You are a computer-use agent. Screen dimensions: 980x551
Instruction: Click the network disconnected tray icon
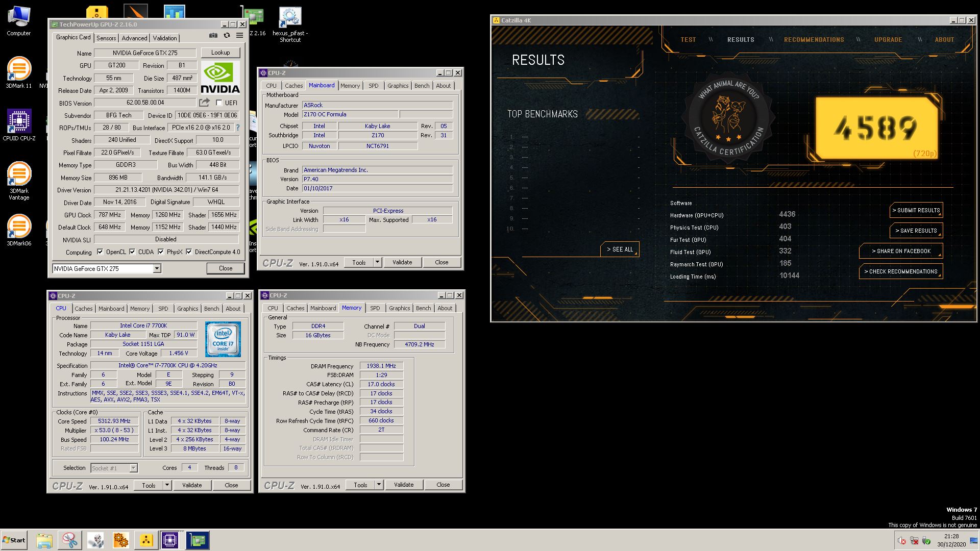point(915,541)
